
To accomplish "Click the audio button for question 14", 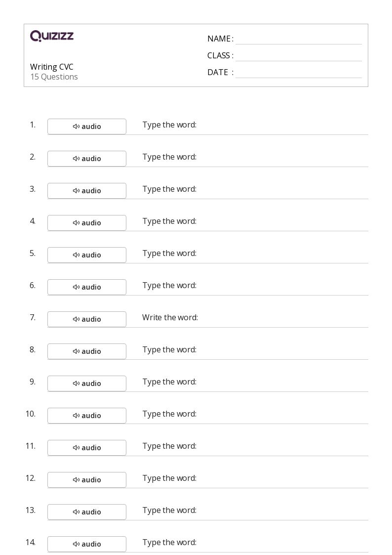I will coord(87,544).
